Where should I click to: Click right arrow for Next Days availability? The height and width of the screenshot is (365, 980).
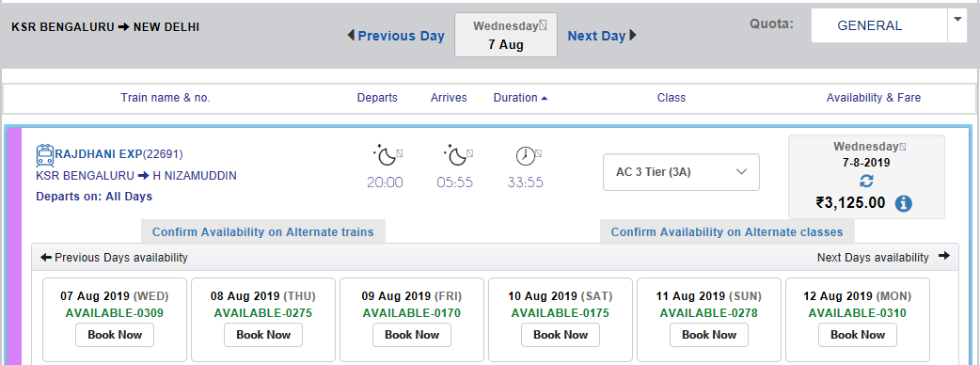click(943, 256)
